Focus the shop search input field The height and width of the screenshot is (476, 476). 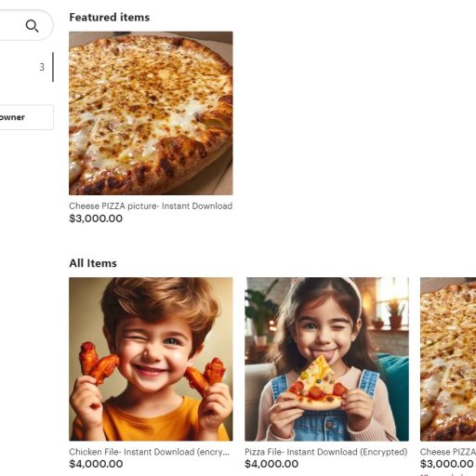coord(26,25)
